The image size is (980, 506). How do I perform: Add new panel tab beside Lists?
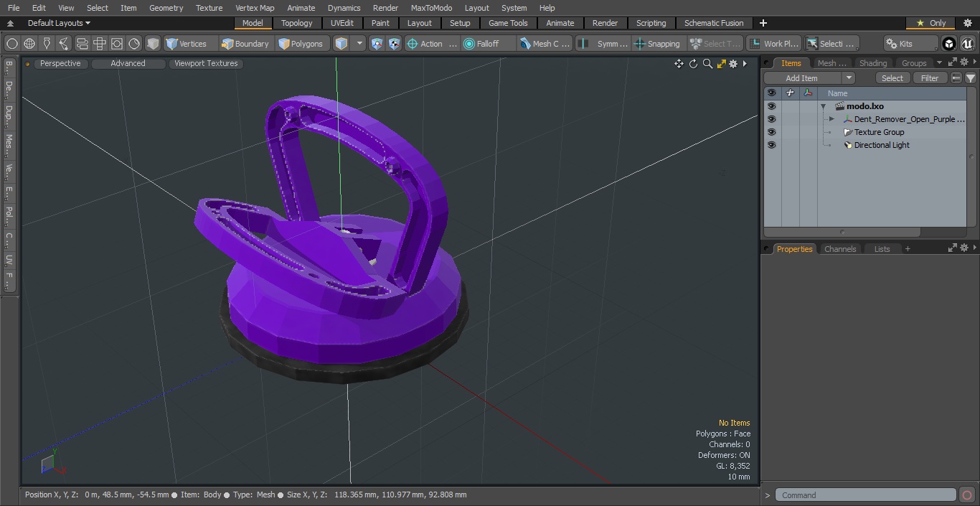(x=908, y=249)
